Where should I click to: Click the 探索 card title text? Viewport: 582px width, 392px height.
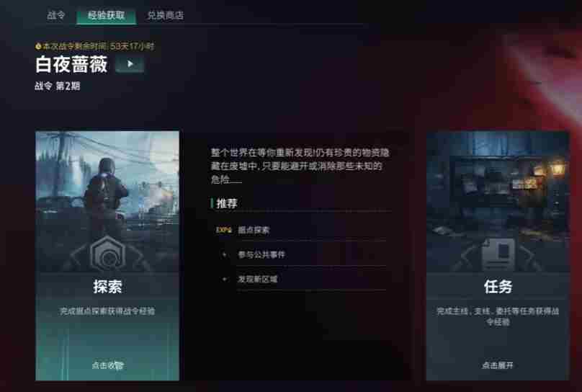tap(107, 287)
